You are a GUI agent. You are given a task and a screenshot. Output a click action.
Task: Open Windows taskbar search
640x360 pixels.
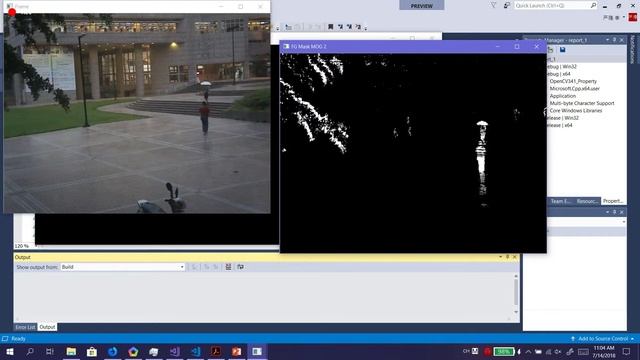tap(30, 351)
